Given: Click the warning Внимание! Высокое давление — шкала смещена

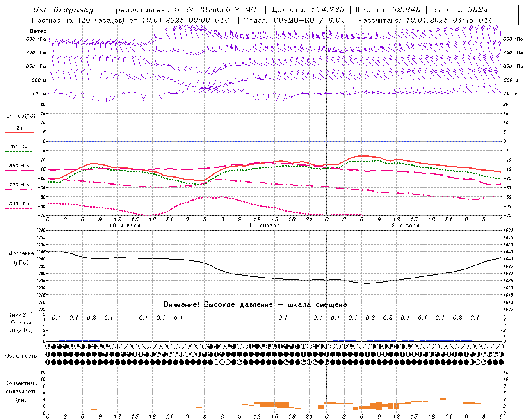Looking at the screenshot, I should 256,305.
